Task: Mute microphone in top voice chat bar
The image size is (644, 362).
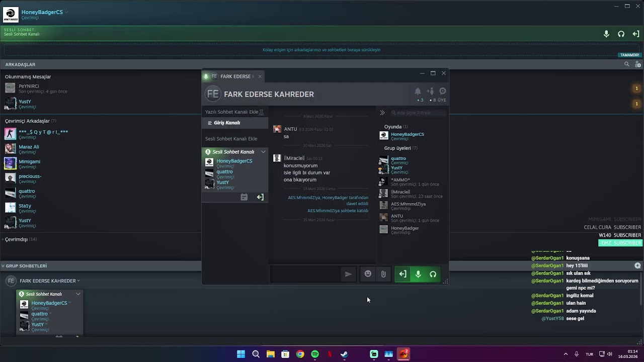Action: coord(606,34)
